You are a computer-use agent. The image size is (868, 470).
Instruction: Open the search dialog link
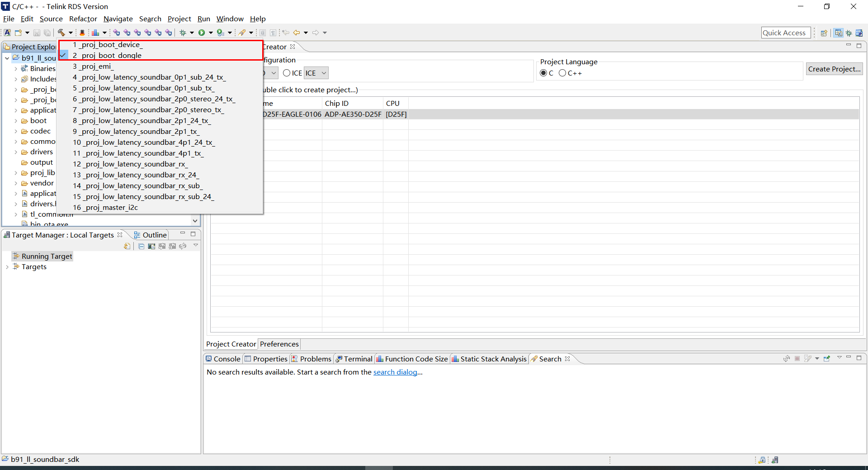[x=395, y=372]
